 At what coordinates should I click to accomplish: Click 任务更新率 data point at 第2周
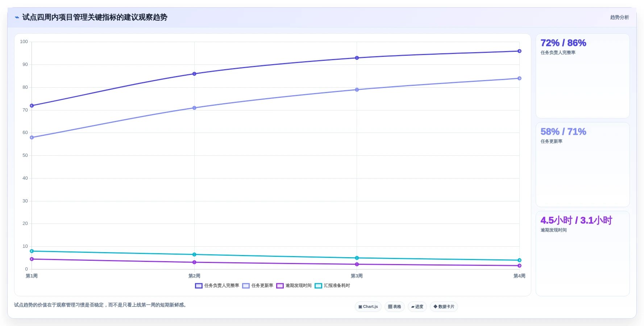[194, 108]
